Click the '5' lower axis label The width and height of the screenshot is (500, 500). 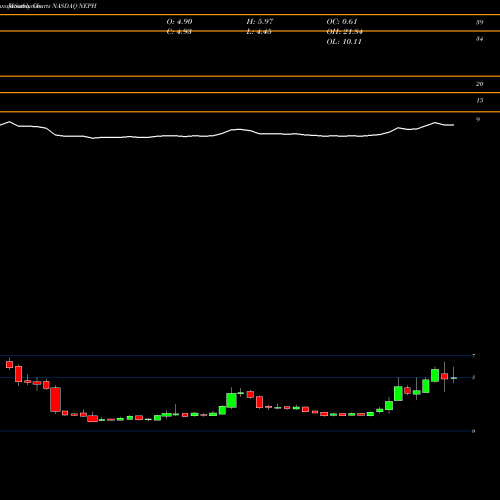[x=473, y=377]
